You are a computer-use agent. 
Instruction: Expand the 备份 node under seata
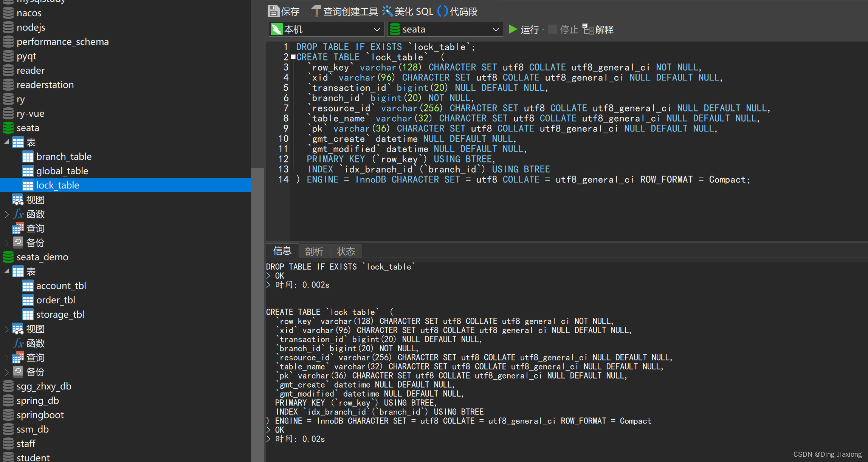[6, 243]
